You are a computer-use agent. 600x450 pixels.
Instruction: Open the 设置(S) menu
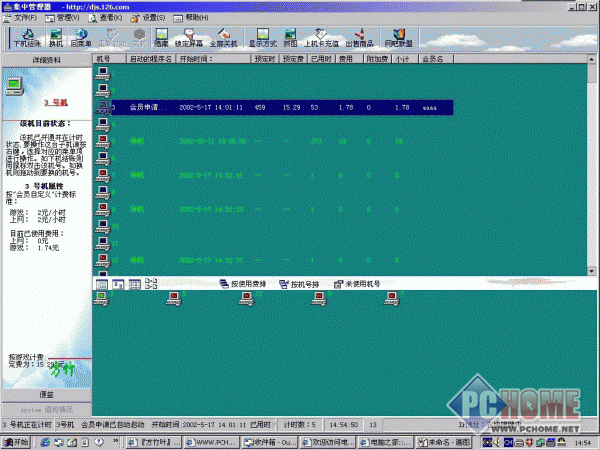[x=148, y=18]
